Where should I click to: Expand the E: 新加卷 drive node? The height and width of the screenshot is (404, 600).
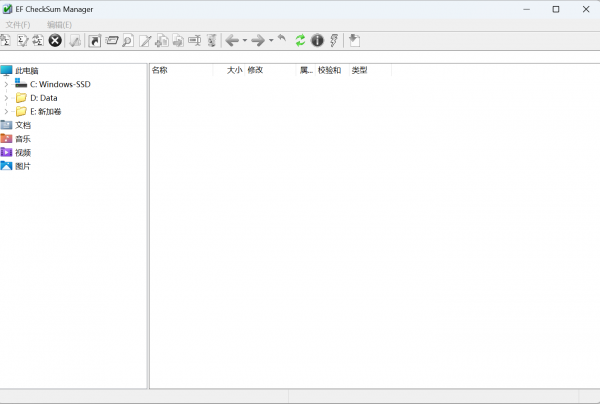(6, 112)
